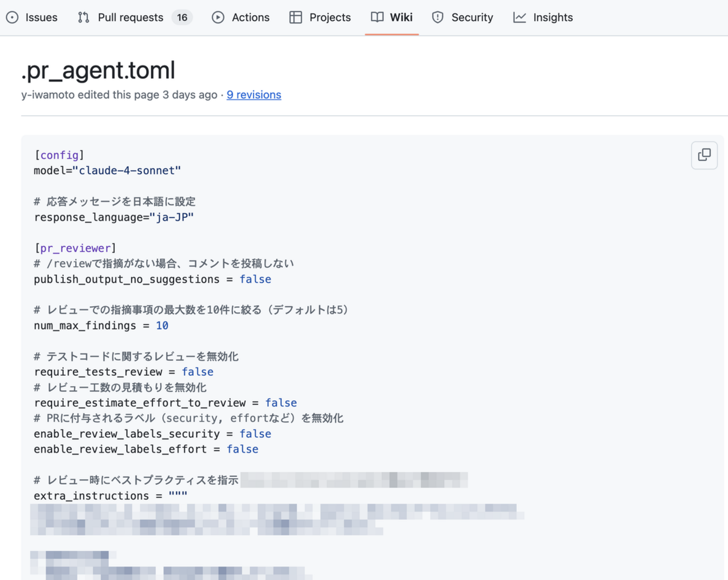Image resolution: width=728 pixels, height=580 pixels.
Task: Click the require_tests_review = false line
Action: pyautogui.click(x=123, y=372)
